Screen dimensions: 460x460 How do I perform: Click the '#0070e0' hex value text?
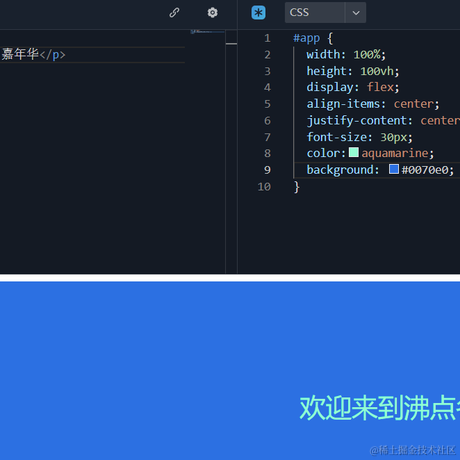[x=425, y=170]
